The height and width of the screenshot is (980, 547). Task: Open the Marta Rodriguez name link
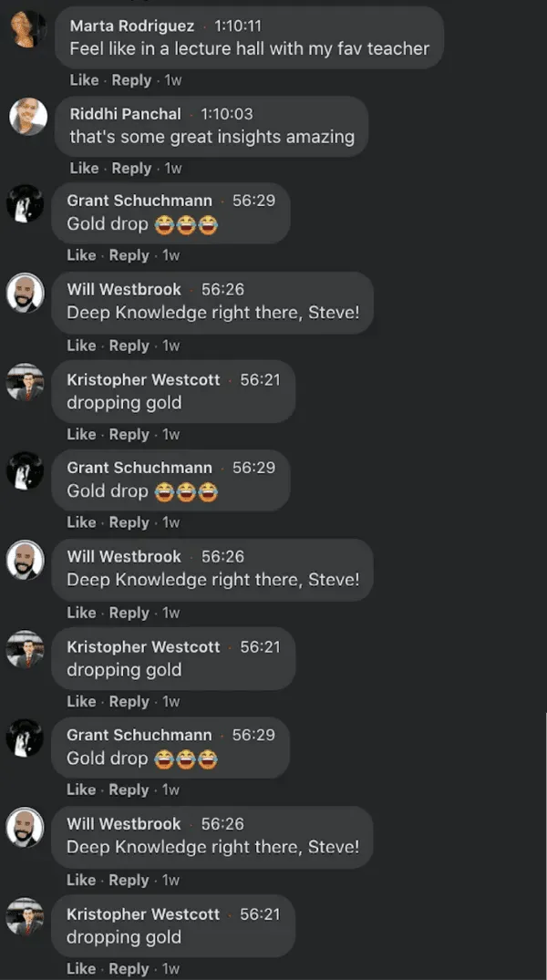132,26
